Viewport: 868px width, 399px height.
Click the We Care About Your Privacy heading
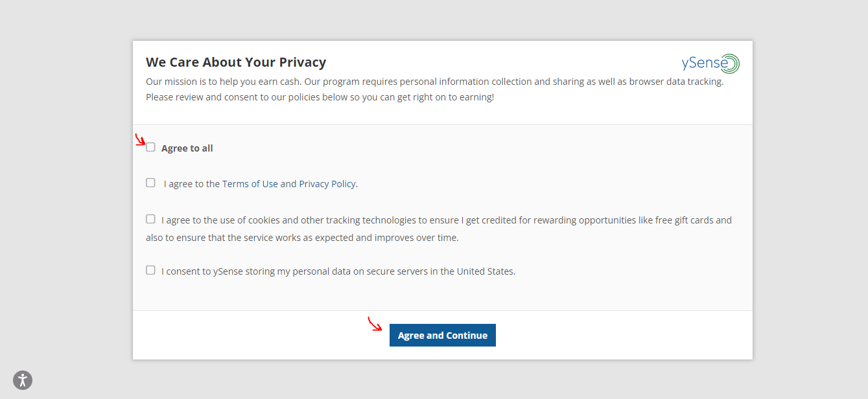(x=236, y=62)
